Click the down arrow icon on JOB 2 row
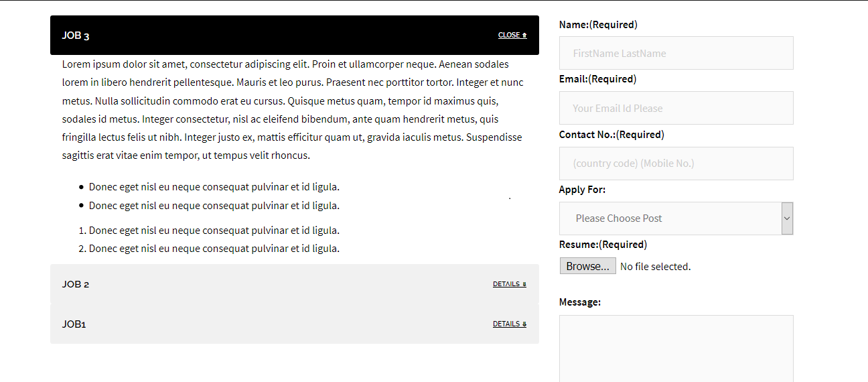 tap(524, 284)
